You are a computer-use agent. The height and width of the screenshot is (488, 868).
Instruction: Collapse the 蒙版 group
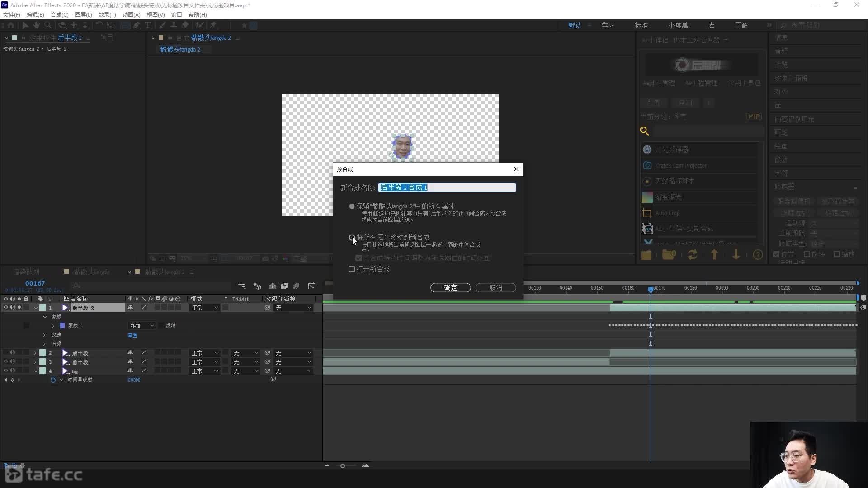point(45,317)
